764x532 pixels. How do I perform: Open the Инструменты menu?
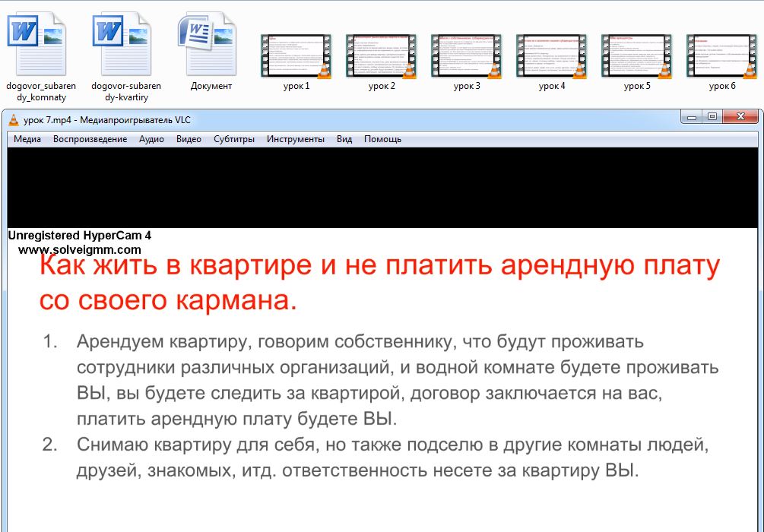[295, 139]
